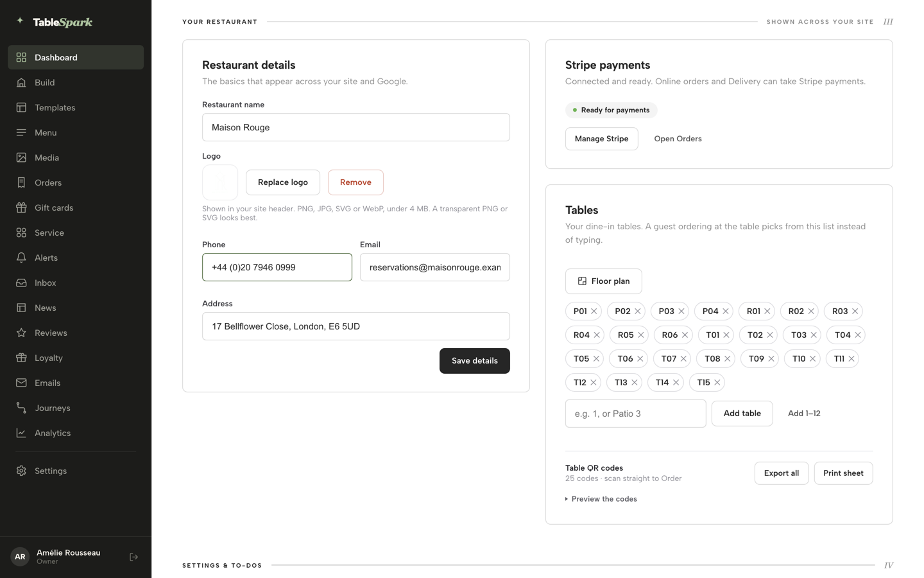Remove table P01 with its X
The width and height of the screenshot is (924, 578).
[x=594, y=311]
